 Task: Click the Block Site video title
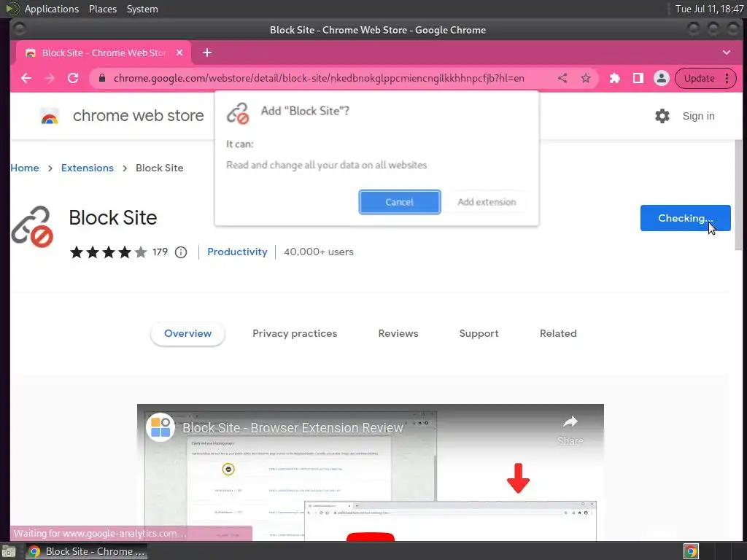[293, 427]
